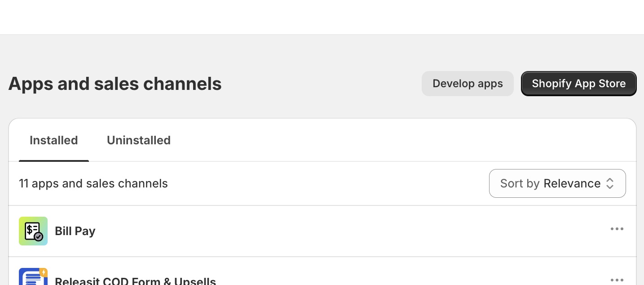Open the Sort by Relevance dropdown
Screen dimensions: 644x285
click(557, 183)
